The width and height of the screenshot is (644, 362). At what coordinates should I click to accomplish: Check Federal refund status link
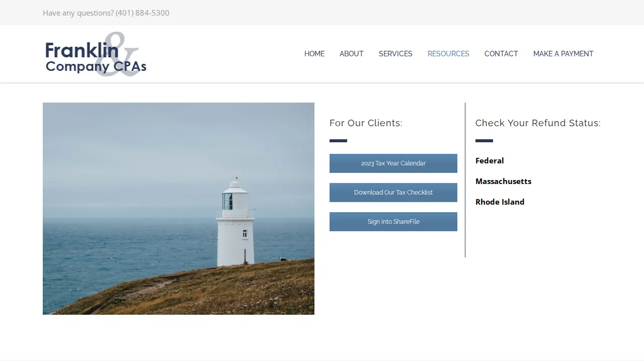click(x=490, y=160)
